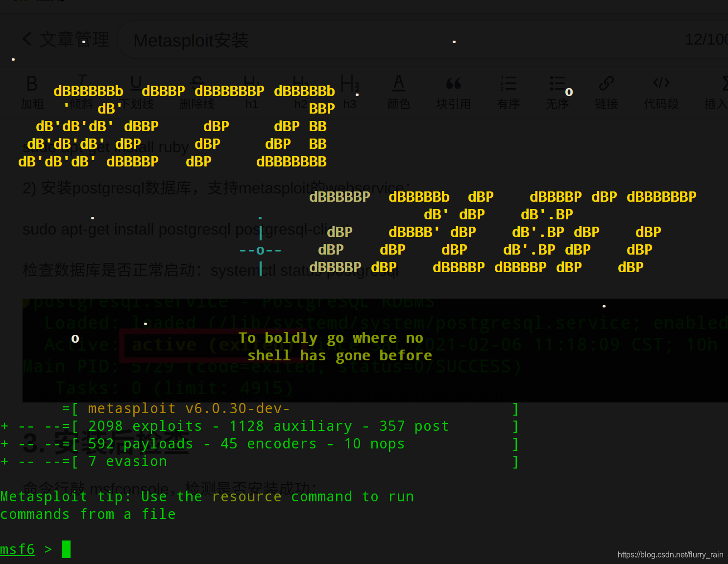Apply underline (下划线) in the editor toolbar
Image resolution: width=728 pixels, height=564 pixels.
pyautogui.click(x=136, y=92)
